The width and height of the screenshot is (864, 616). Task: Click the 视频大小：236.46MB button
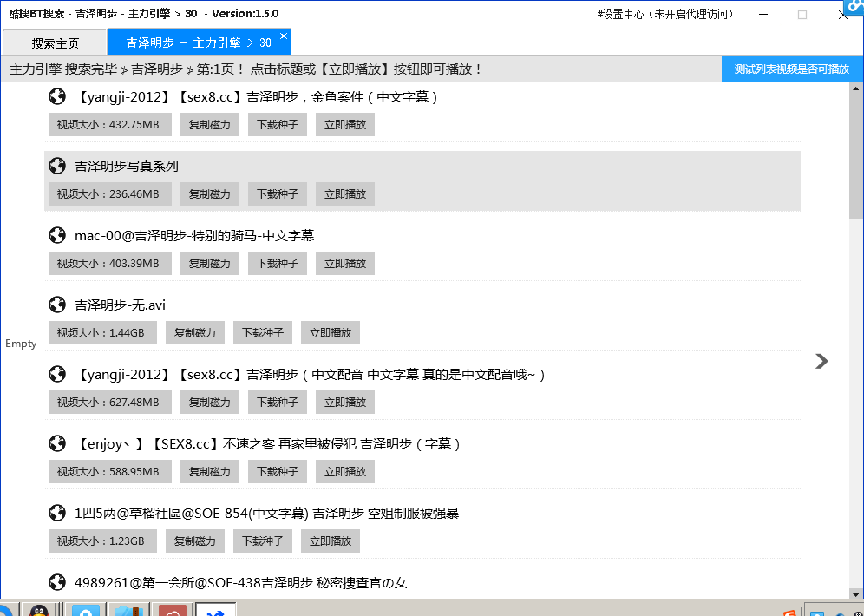110,194
